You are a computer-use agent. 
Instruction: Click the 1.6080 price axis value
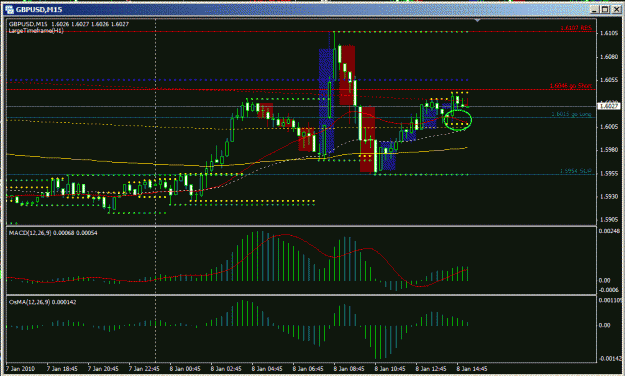pos(609,57)
